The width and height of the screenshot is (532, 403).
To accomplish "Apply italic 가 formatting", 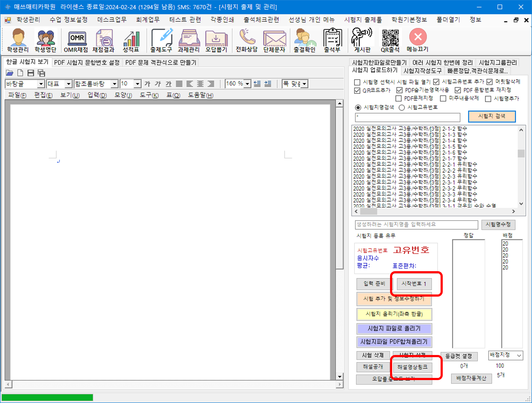I will click(x=158, y=84).
